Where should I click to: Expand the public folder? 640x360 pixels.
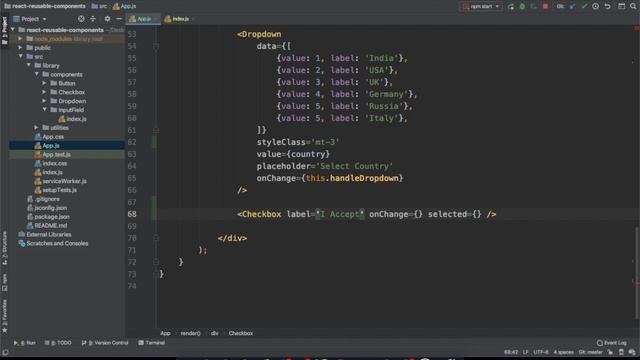tap(20, 48)
